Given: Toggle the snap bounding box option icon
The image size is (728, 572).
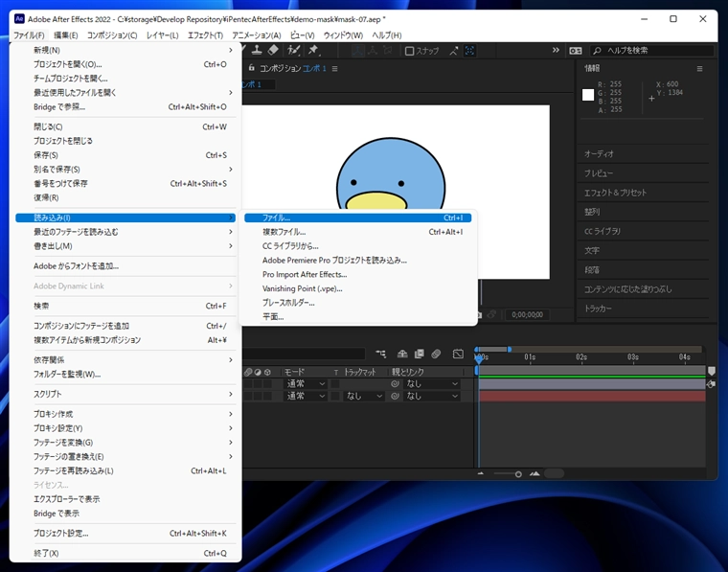Looking at the screenshot, I should tap(469, 51).
